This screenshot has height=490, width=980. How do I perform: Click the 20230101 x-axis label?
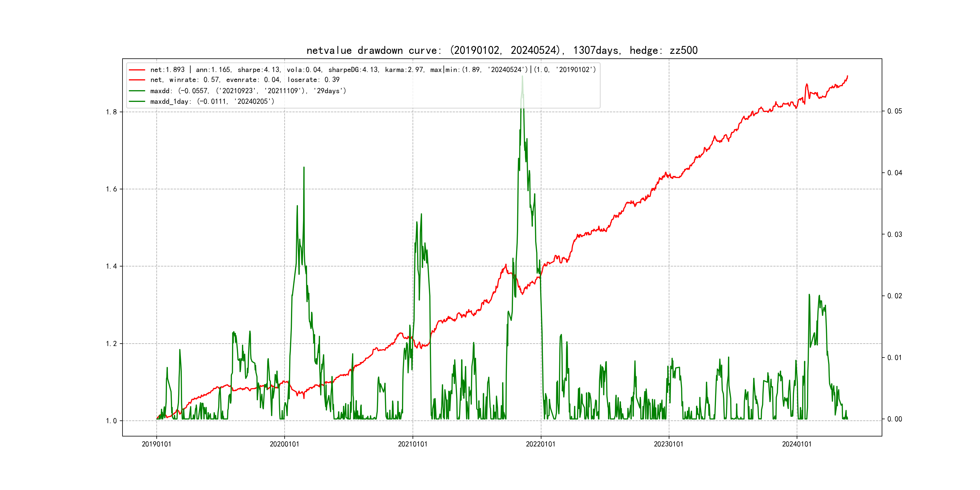click(x=668, y=444)
